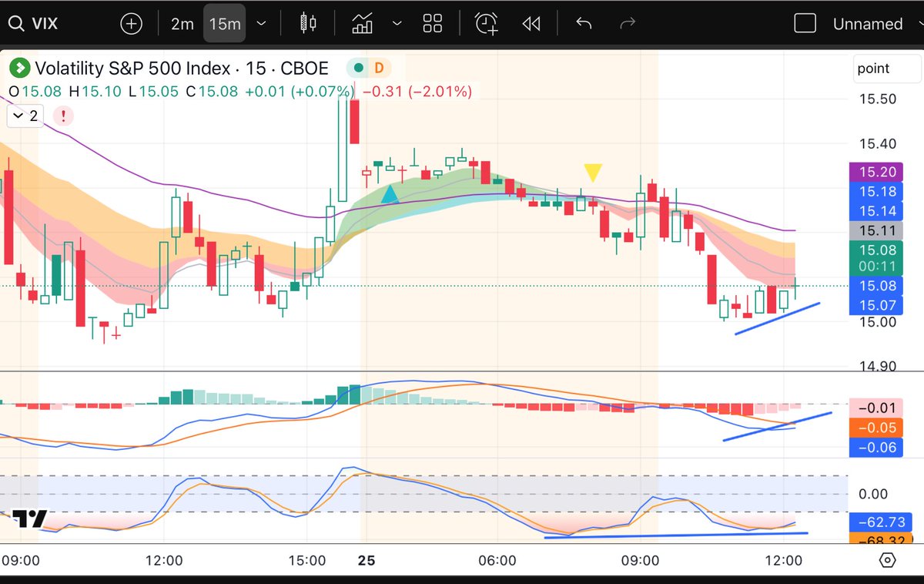The image size is (924, 584).
Task: Open the indicator templates grid
Action: pos(432,24)
